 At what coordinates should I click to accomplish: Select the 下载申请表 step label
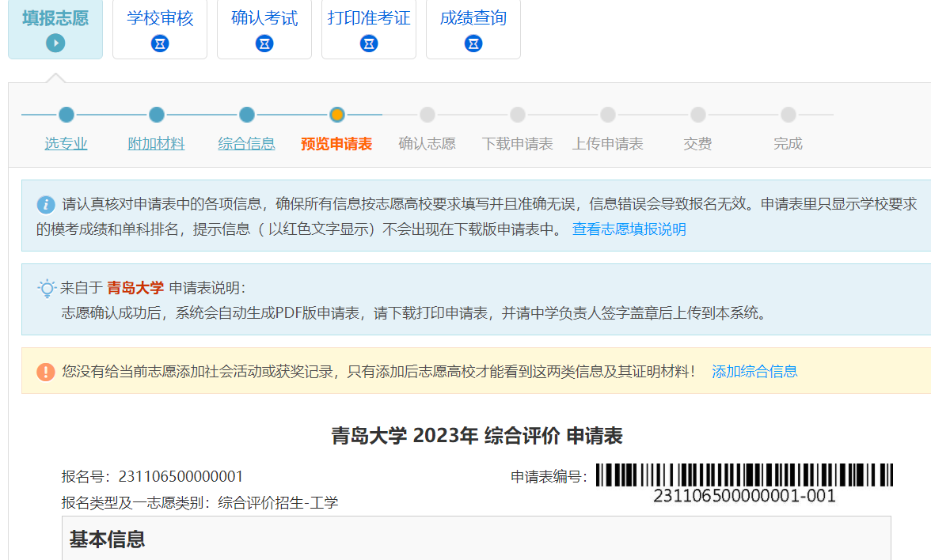pos(517,144)
